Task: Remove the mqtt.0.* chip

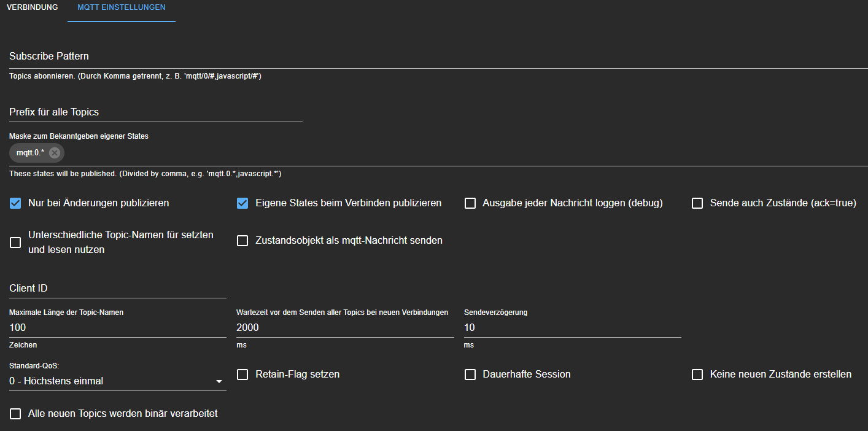Action: [x=55, y=153]
